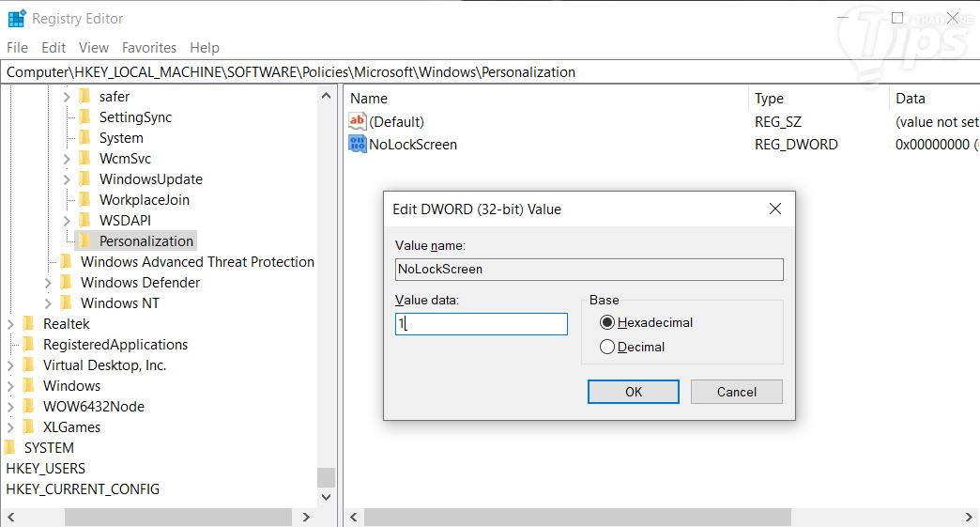Expand the WOW6432Node key
Image resolution: width=980 pixels, height=527 pixels.
(x=10, y=407)
